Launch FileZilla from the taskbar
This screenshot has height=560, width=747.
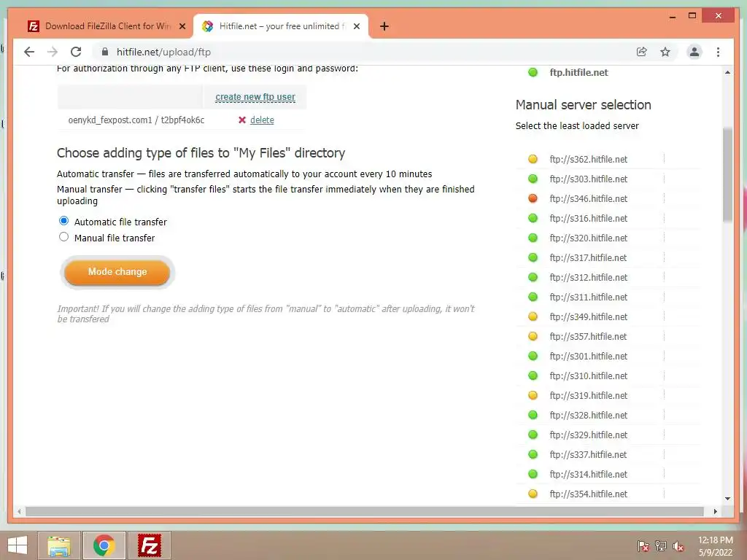point(149,545)
